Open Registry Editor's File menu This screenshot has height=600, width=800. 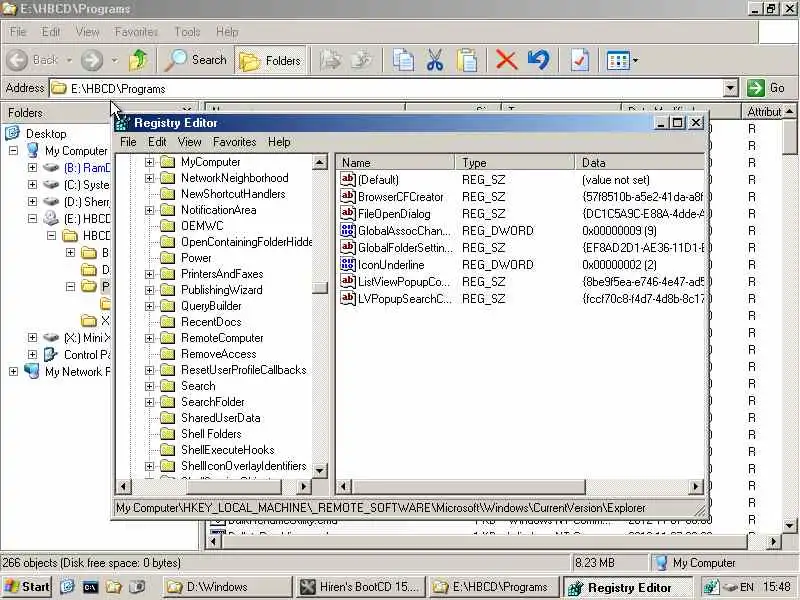[x=128, y=142]
